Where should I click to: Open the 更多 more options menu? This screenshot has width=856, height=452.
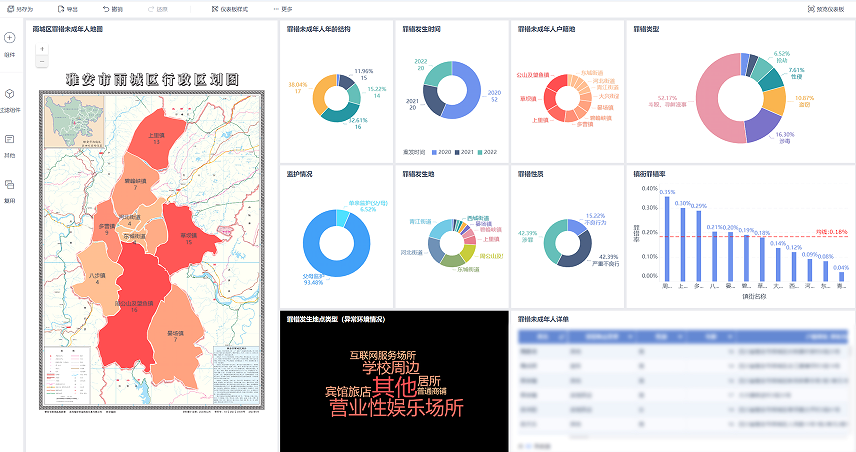pos(283,9)
